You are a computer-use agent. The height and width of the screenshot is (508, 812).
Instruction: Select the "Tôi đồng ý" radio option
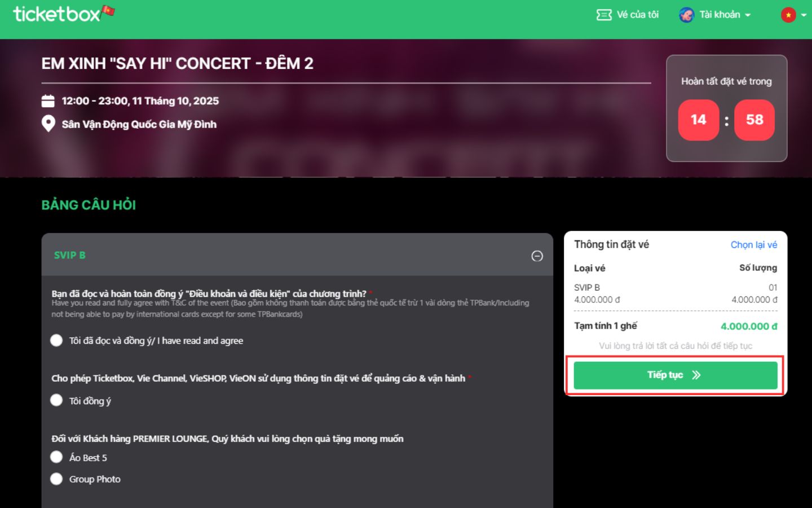pos(56,400)
